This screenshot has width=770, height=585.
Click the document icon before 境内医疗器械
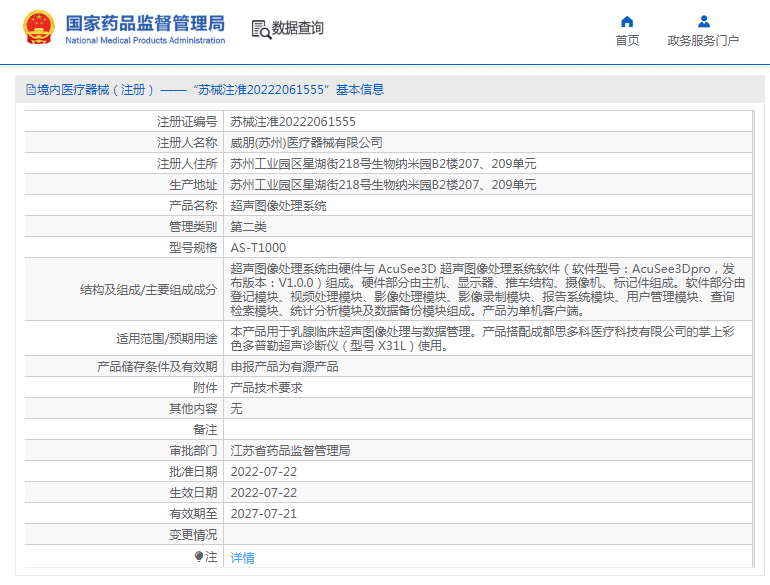point(30,90)
